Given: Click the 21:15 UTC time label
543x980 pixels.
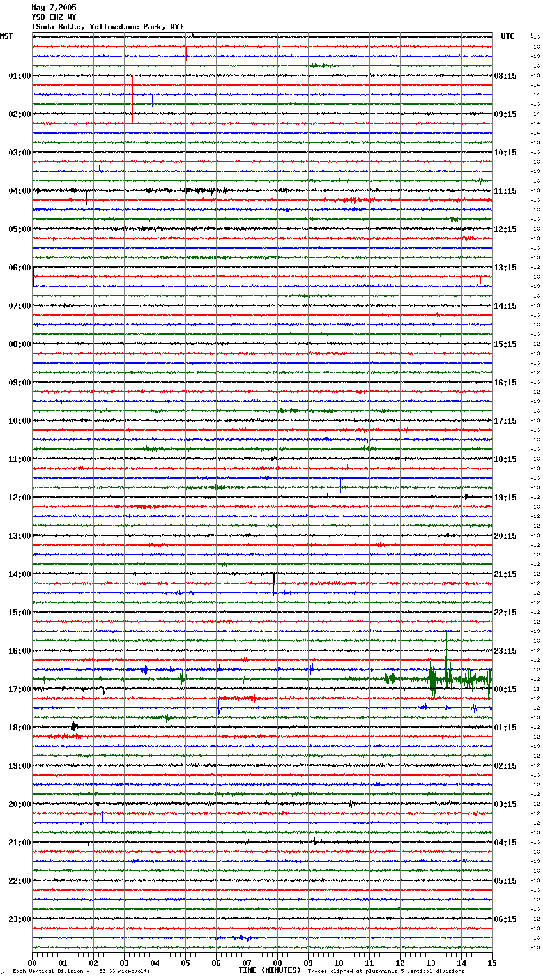Looking at the screenshot, I should coord(505,574).
